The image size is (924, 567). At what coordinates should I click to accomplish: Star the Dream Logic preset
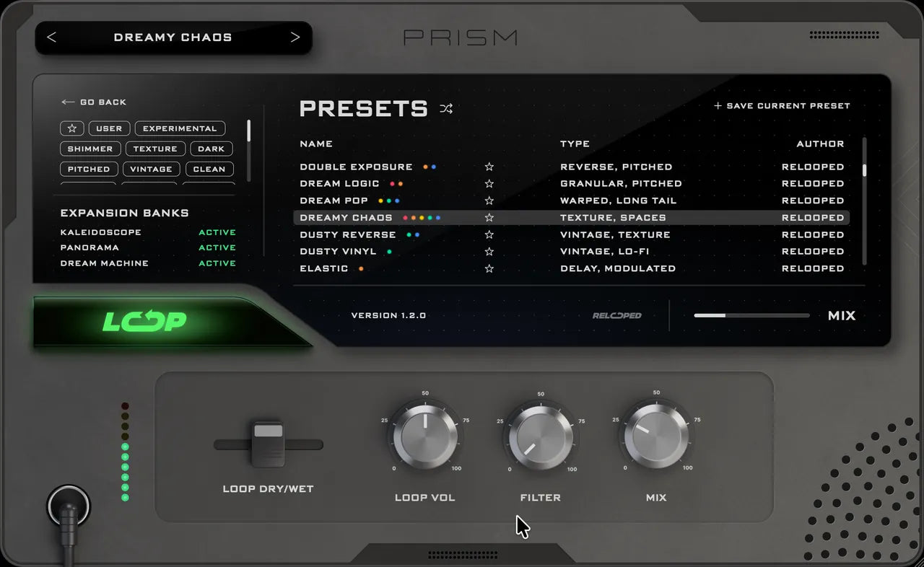pos(489,184)
